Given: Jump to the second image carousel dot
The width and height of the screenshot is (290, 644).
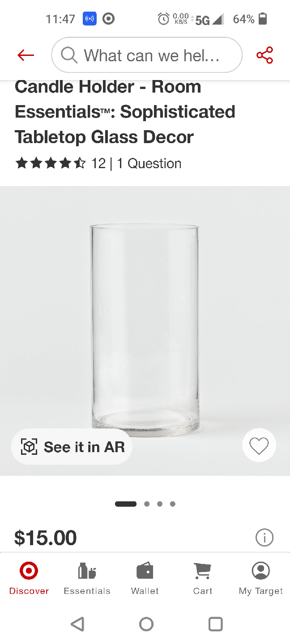Looking at the screenshot, I should click(x=147, y=504).
